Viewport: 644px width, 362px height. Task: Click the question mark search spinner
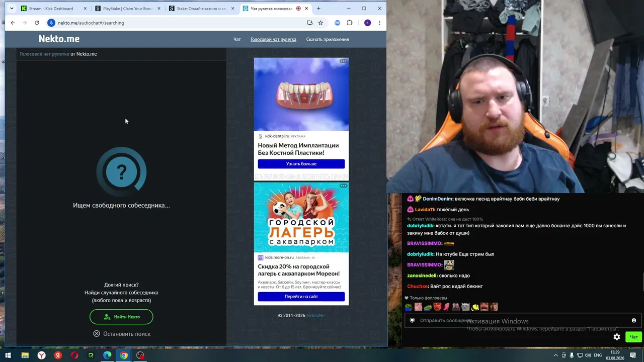click(x=121, y=172)
